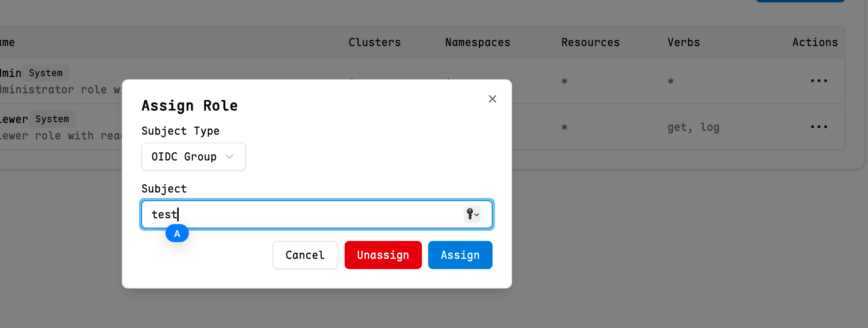Click the blue "A" badge below Subject
This screenshot has width=868, height=328.
(x=177, y=234)
